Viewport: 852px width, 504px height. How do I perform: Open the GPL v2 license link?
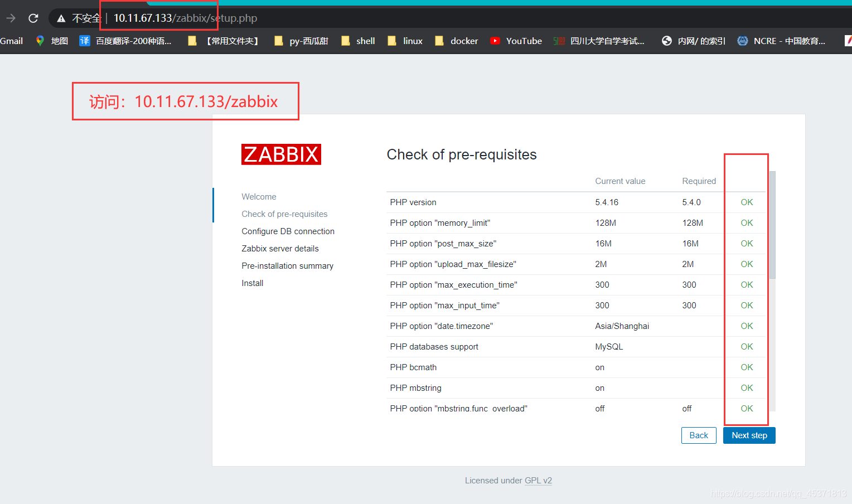tap(538, 481)
